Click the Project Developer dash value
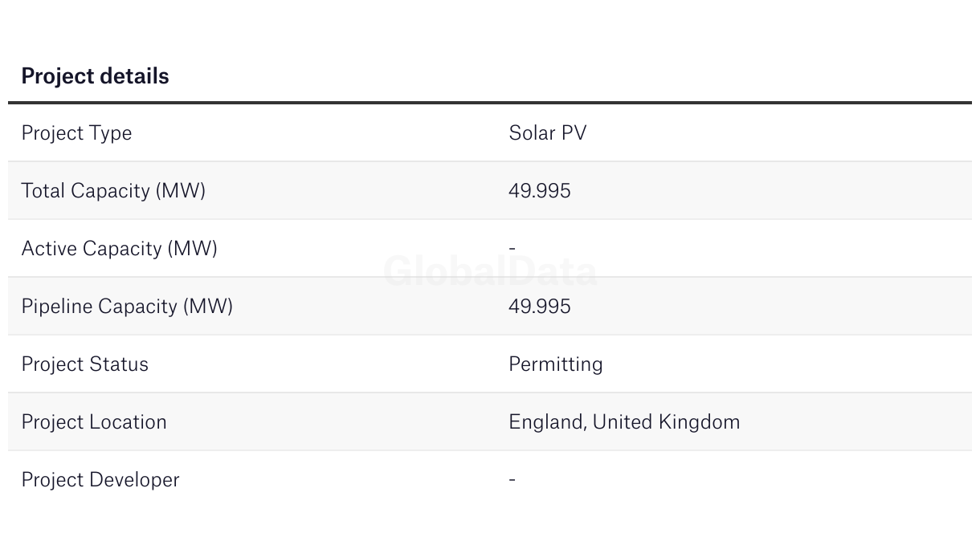 (512, 479)
